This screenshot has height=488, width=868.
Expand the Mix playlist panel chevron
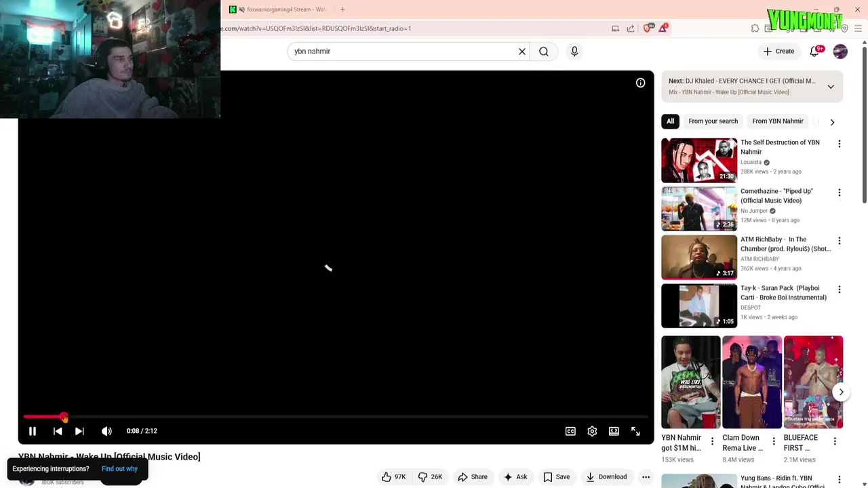point(831,87)
